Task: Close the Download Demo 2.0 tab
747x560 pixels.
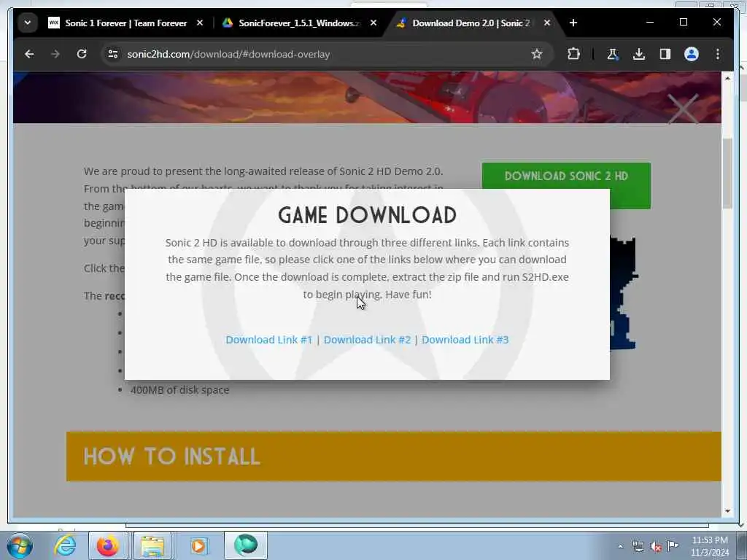Action: pos(547,23)
